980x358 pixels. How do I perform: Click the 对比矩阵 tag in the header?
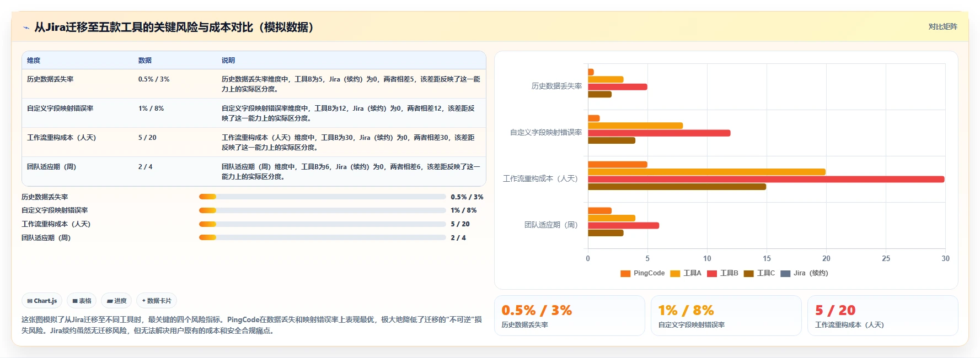[942, 26]
